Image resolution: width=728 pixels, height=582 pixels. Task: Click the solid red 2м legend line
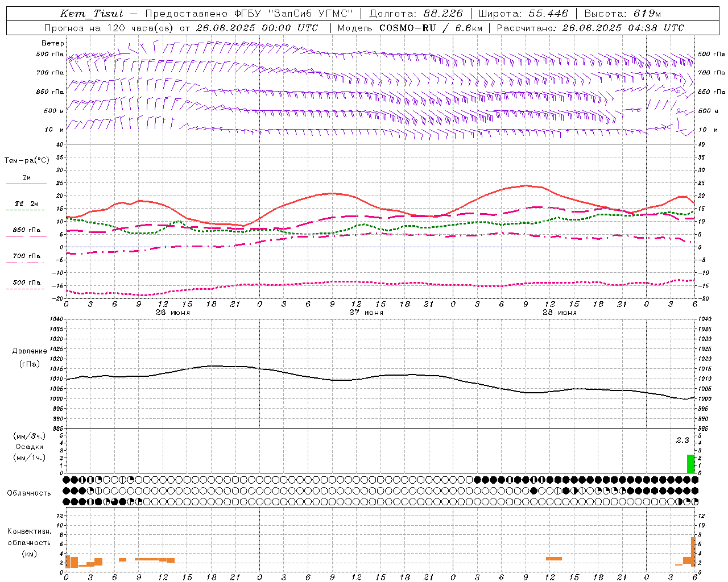click(x=26, y=184)
